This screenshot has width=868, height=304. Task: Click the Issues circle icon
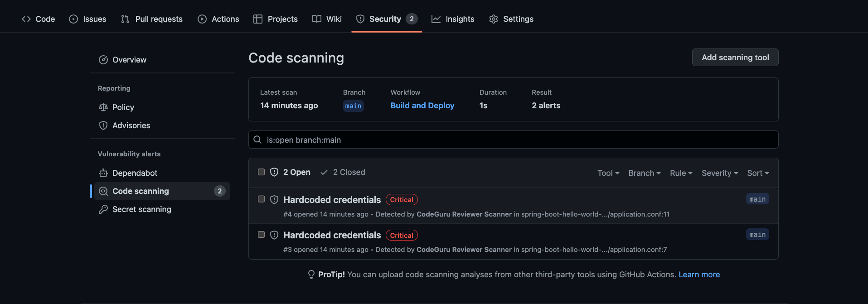click(x=73, y=19)
